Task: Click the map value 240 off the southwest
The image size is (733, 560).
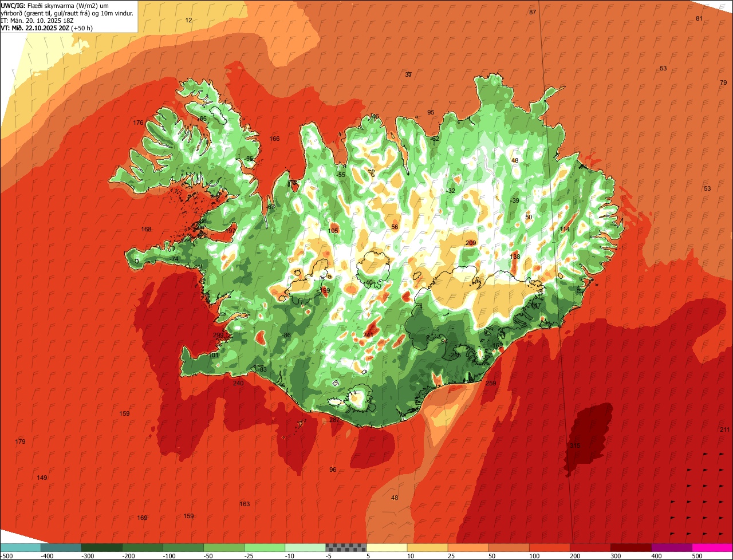Action: [238, 383]
